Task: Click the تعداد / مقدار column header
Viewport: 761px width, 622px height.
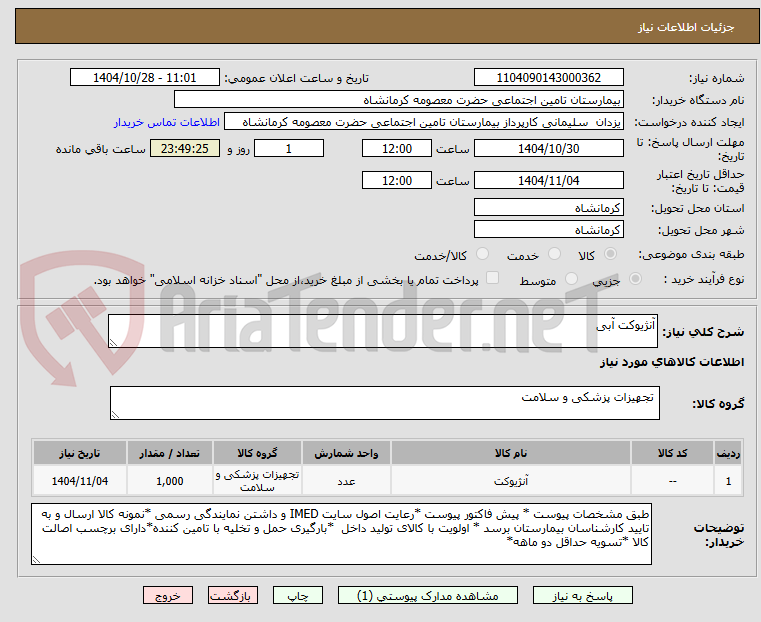Action: pyautogui.click(x=170, y=453)
